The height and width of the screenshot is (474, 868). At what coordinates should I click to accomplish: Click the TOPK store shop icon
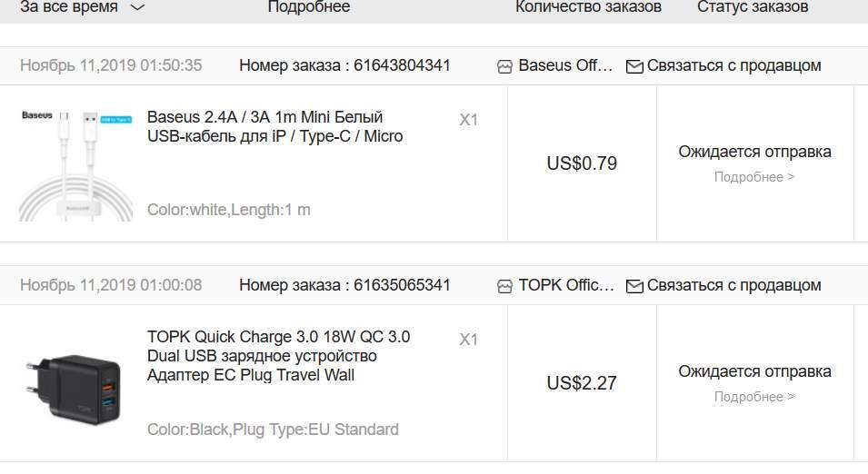(x=505, y=286)
